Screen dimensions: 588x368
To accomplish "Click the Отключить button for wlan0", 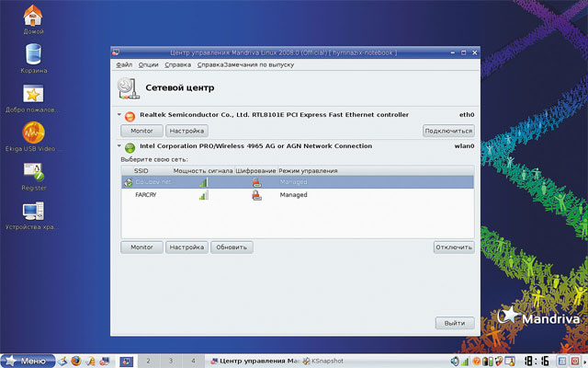I will click(454, 247).
